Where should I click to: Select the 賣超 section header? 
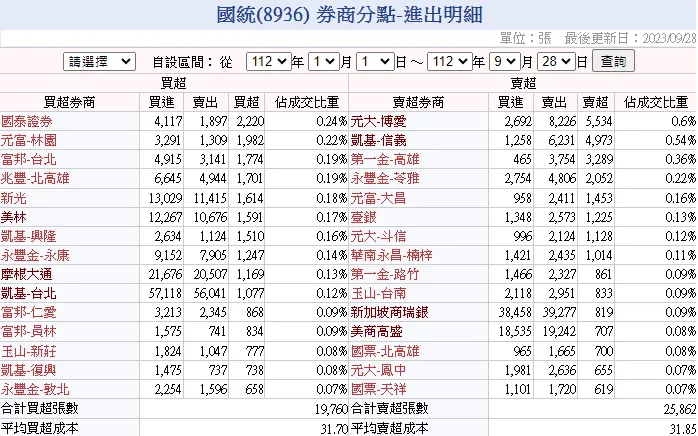coord(524,83)
